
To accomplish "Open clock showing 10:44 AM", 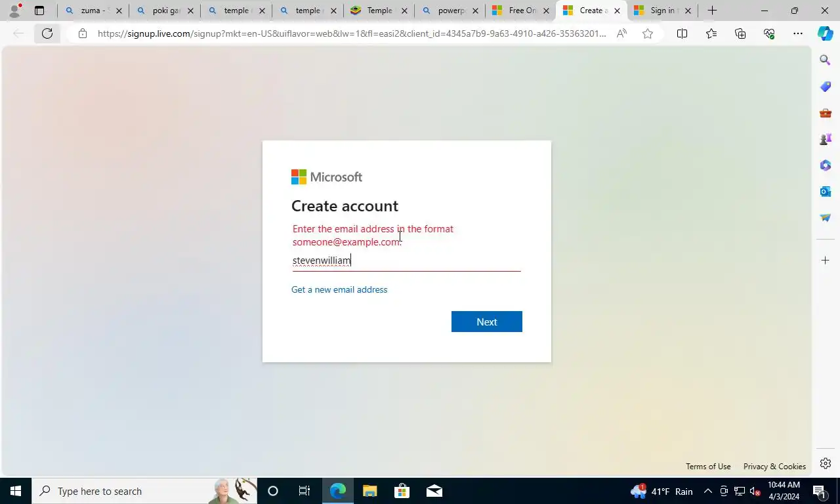I will [x=784, y=491].
